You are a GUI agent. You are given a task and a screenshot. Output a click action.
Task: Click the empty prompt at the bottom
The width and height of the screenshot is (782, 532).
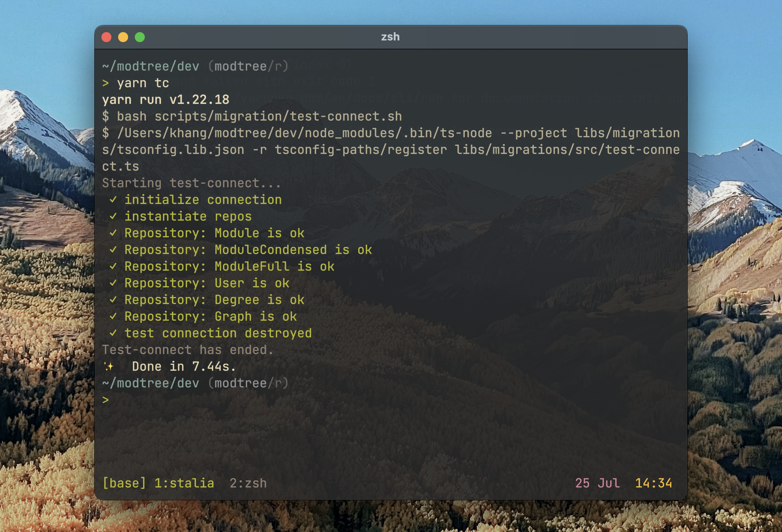pyautogui.click(x=106, y=400)
